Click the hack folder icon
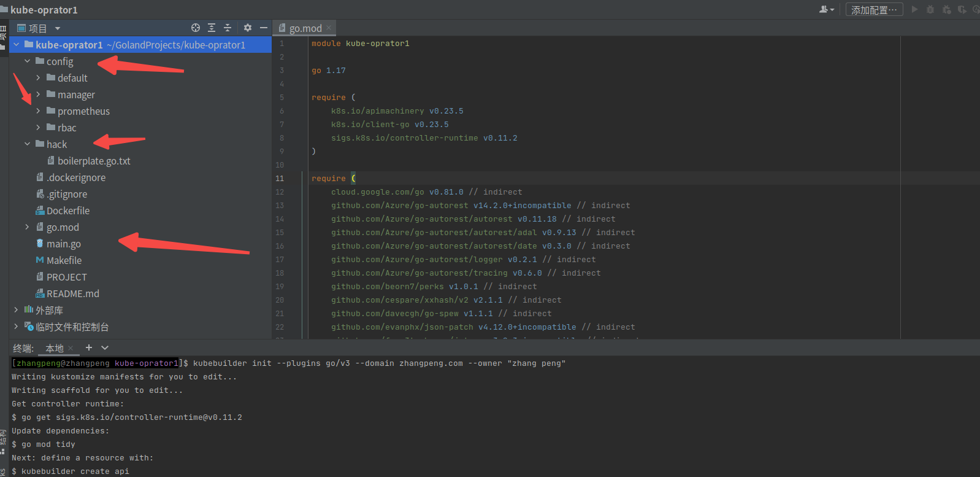Screen dimensions: 980x477 pyautogui.click(x=40, y=144)
